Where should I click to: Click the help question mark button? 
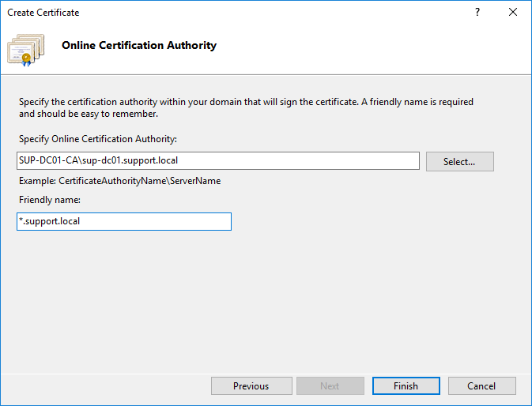pyautogui.click(x=477, y=13)
